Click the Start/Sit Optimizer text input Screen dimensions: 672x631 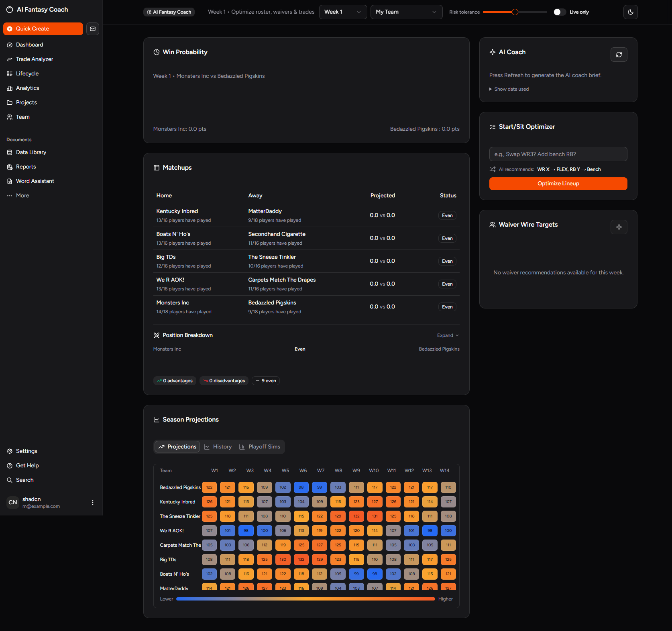pyautogui.click(x=558, y=154)
